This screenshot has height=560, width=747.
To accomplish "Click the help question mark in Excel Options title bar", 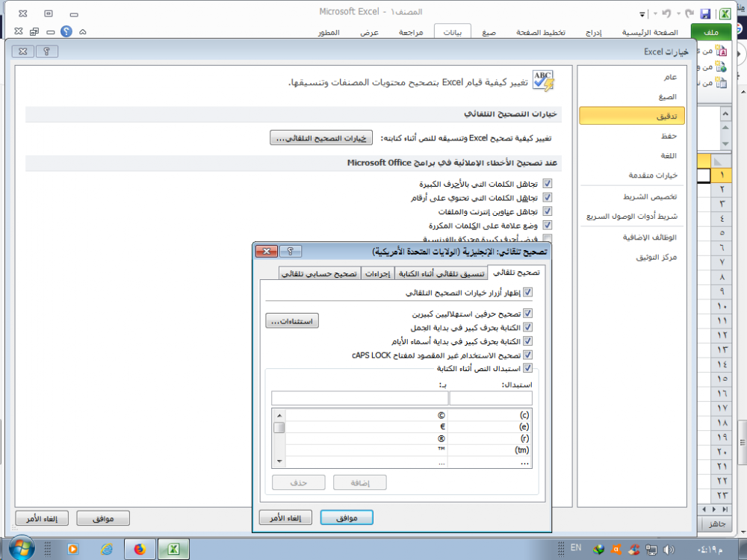I will (x=46, y=51).
